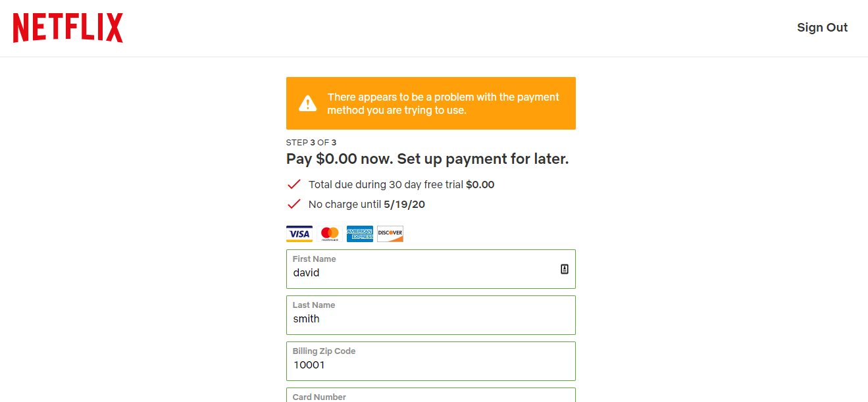868x402 pixels.
Task: Click the red checkmark beside No charge until
Action: tap(294, 204)
